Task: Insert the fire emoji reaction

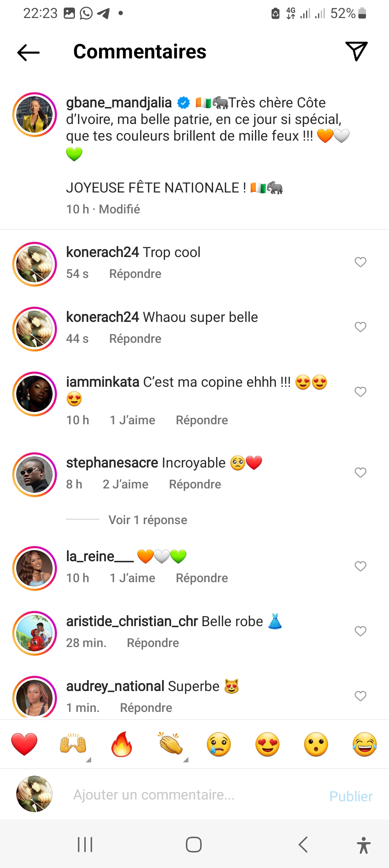Action: [x=122, y=744]
